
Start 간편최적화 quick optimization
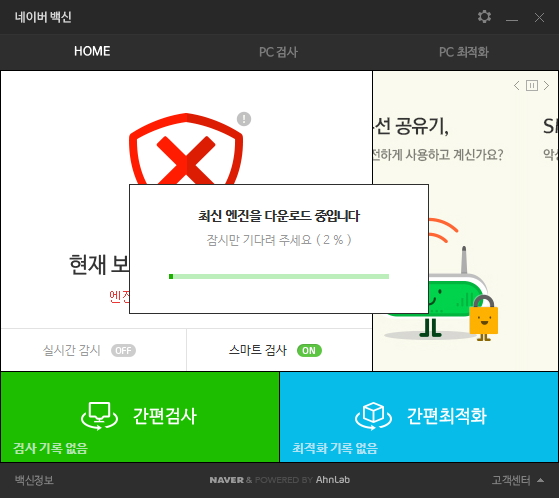coord(419,417)
